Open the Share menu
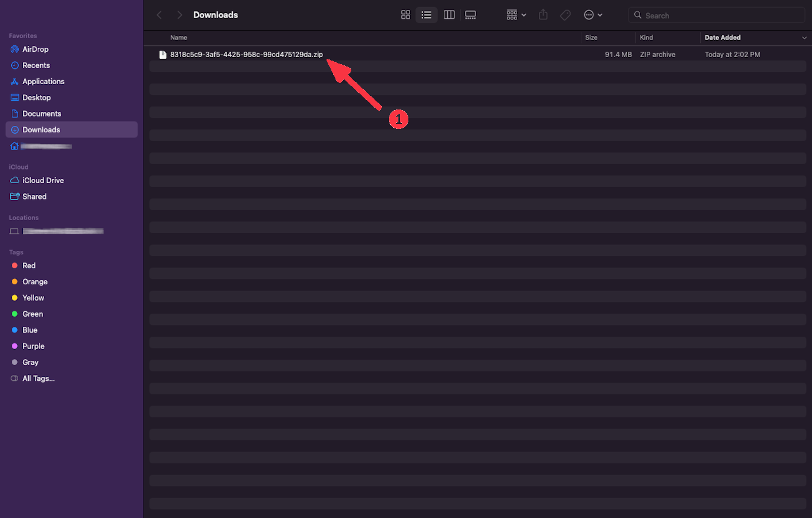The height and width of the screenshot is (518, 812). [543, 15]
